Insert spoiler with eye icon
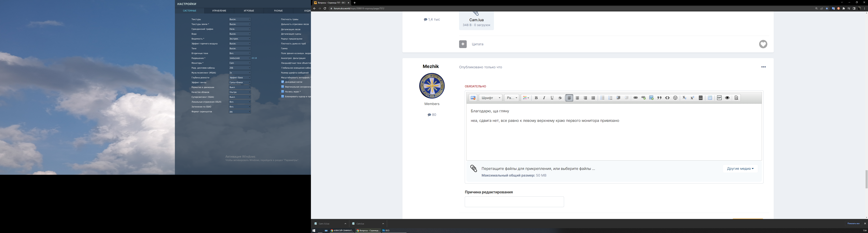The width and height of the screenshot is (868, 233). tap(727, 98)
